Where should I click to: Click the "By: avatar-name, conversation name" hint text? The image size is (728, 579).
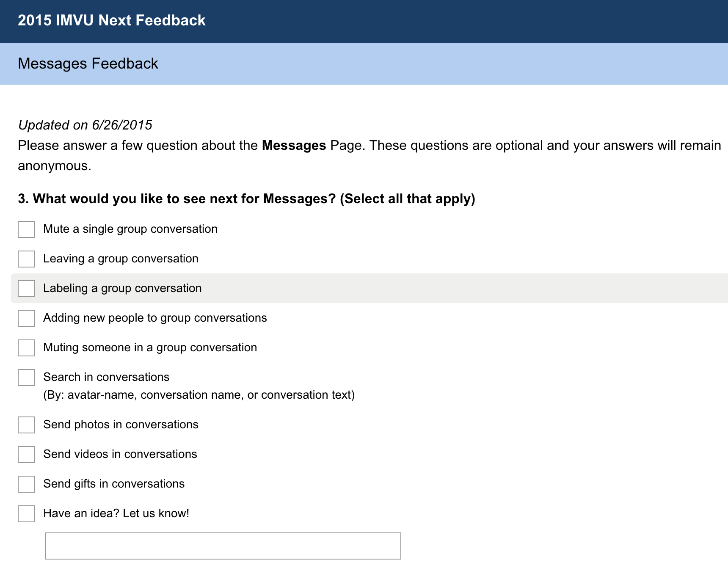(x=199, y=395)
